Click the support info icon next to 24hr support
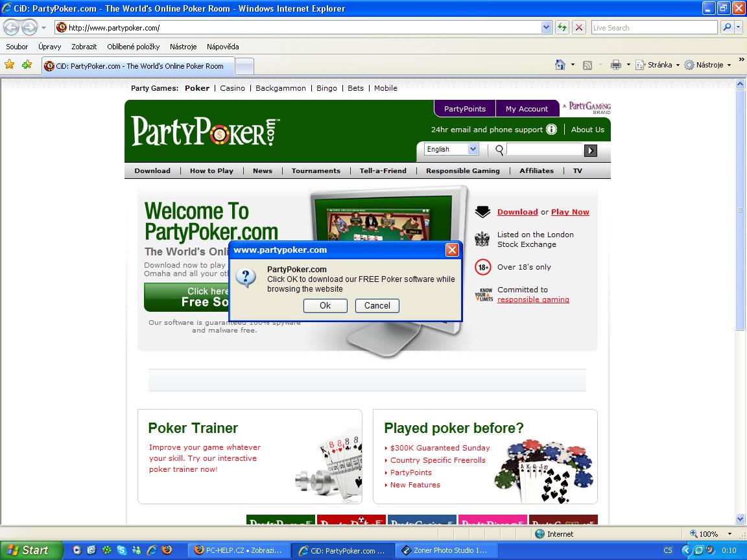The image size is (747, 560). [551, 130]
